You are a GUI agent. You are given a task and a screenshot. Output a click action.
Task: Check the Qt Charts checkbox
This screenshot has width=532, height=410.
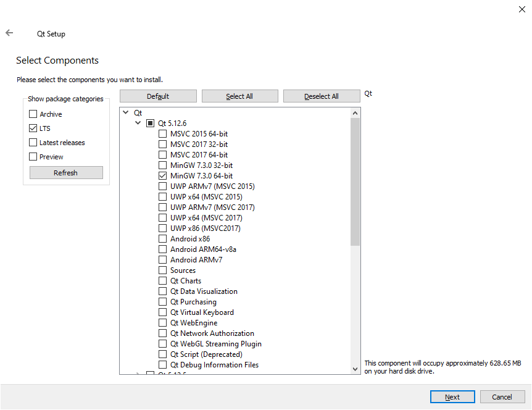[x=163, y=281]
